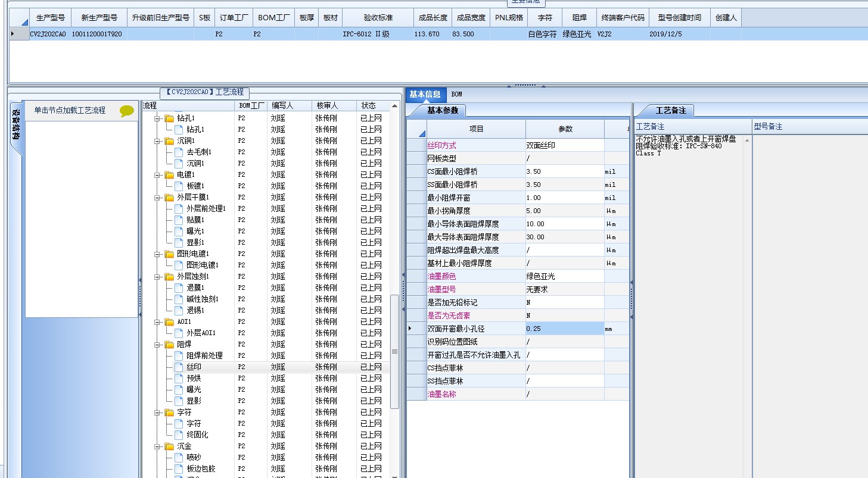Click the yellow speech bubble icon
Screen dimensions: 868x478
(x=127, y=111)
